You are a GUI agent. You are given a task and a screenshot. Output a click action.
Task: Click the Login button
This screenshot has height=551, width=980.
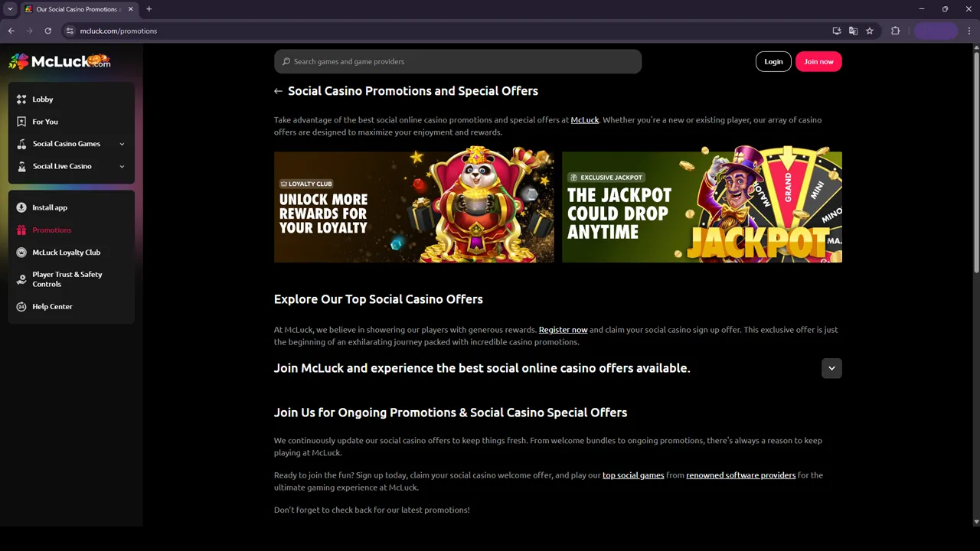773,62
